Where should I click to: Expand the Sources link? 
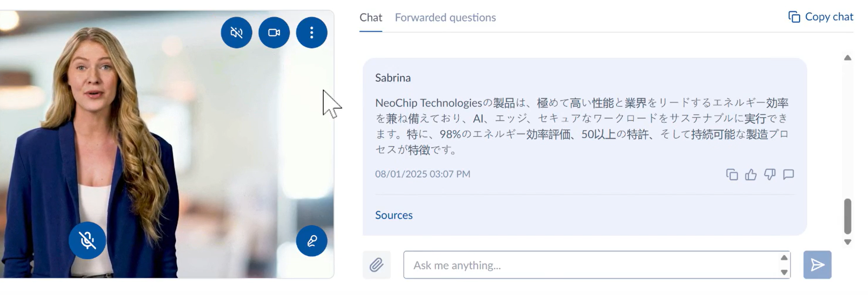(394, 215)
